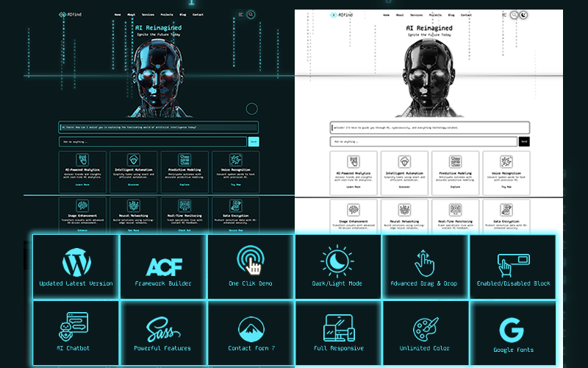The height and width of the screenshot is (368, 588).
Task: Click the search icon in dark preview header
Action: tap(251, 14)
